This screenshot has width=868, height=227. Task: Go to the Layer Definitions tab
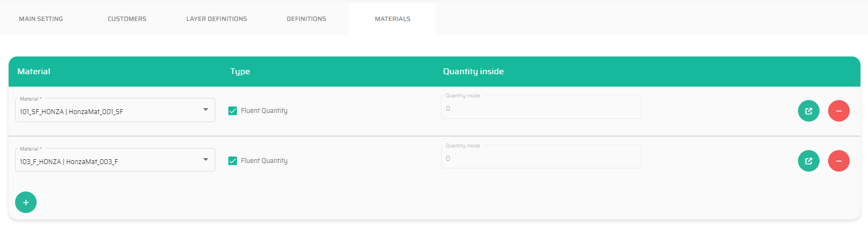point(216,19)
